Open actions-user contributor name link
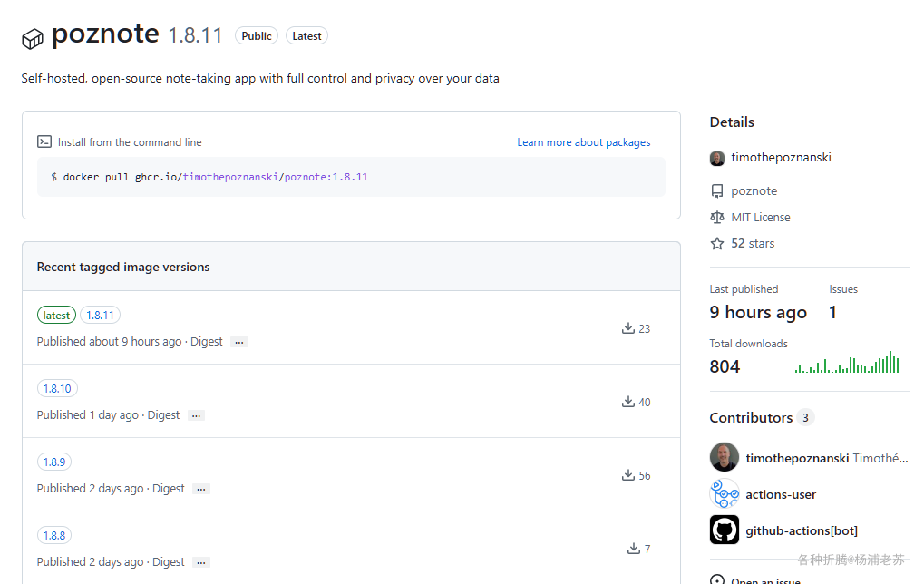The width and height of the screenshot is (924, 584). point(781,494)
